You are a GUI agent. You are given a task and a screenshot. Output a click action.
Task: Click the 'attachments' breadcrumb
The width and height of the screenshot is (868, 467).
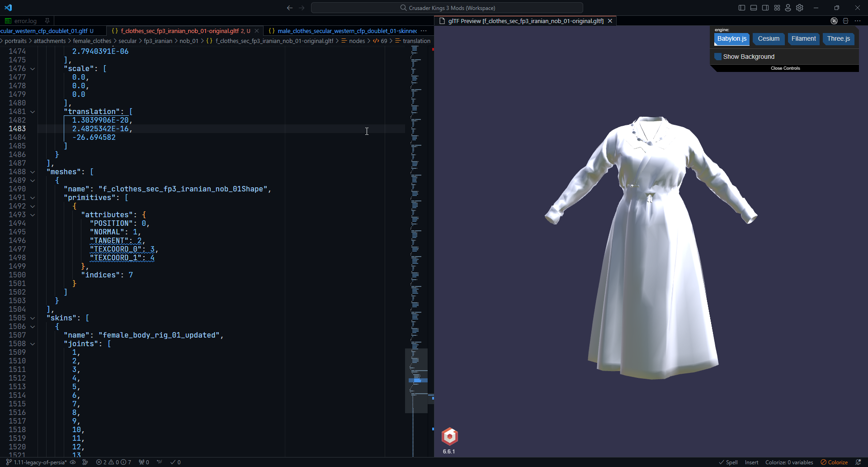coord(50,41)
